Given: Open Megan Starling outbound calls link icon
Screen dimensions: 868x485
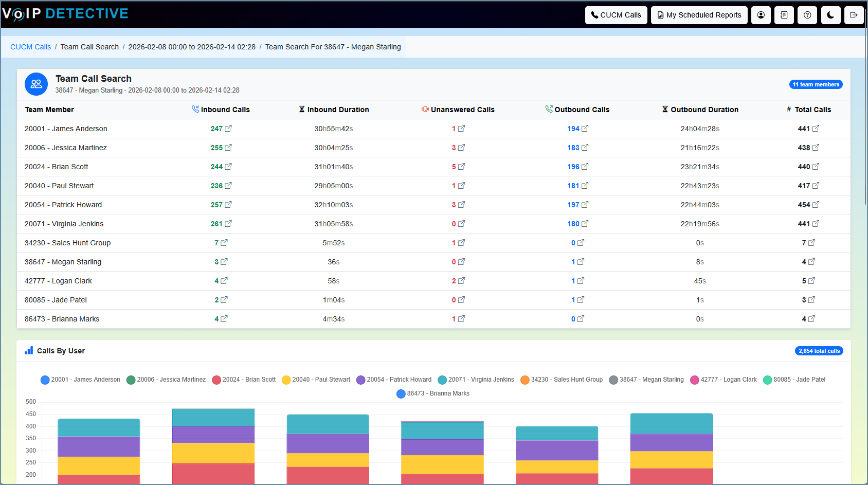Looking at the screenshot, I should (x=581, y=262).
